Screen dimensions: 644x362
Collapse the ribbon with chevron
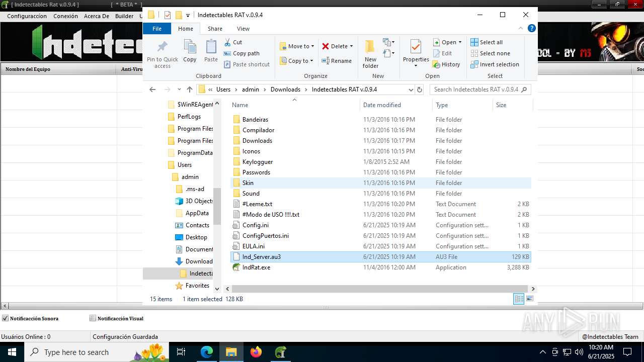(521, 28)
